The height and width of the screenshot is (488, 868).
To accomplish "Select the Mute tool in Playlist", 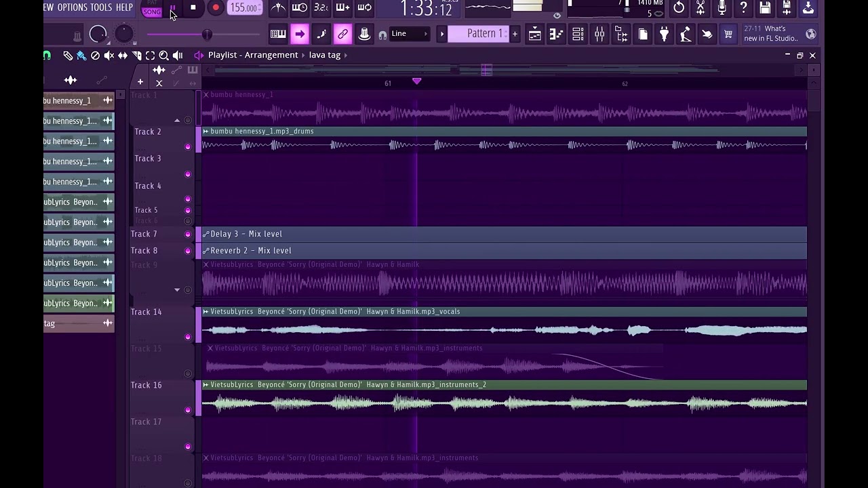I will pyautogui.click(x=108, y=56).
